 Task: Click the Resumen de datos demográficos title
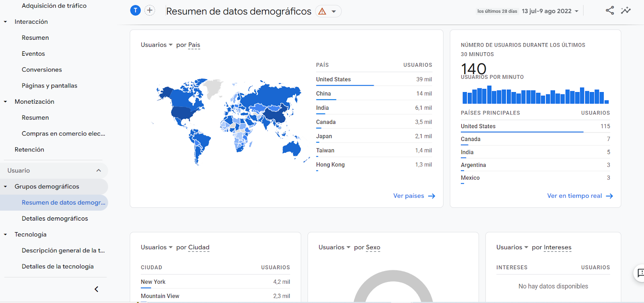239,11
